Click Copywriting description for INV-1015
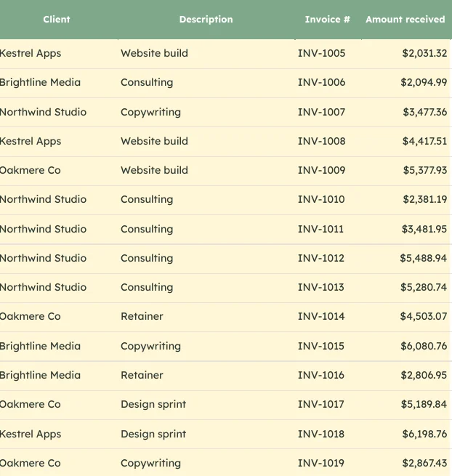The image size is (452, 476). pyautogui.click(x=151, y=347)
